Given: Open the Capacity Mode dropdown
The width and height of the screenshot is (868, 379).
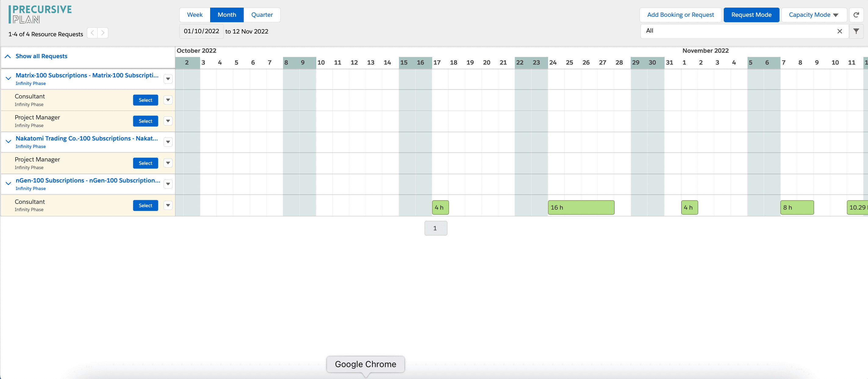Looking at the screenshot, I should [x=813, y=15].
